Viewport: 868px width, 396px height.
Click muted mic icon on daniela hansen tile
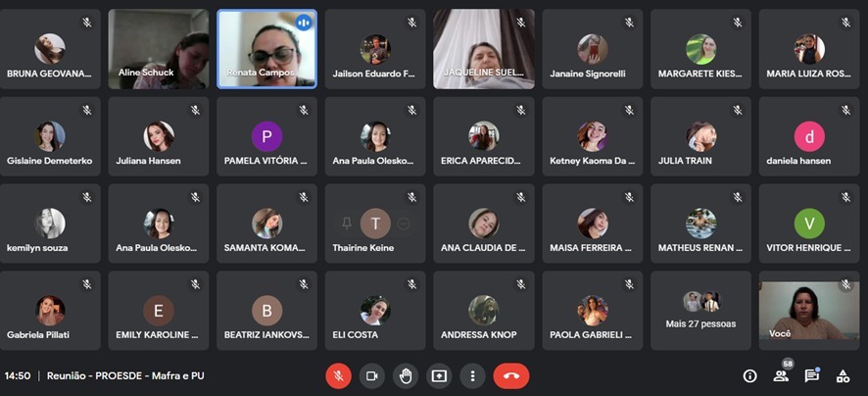tap(845, 110)
